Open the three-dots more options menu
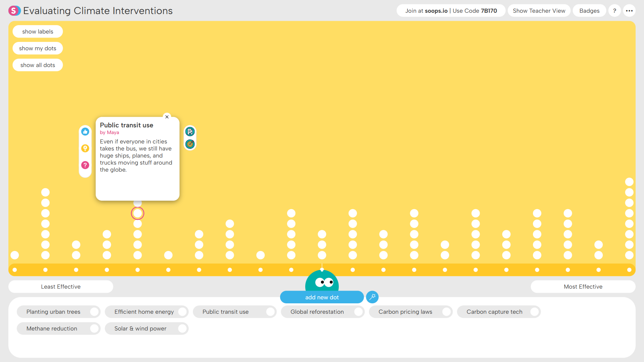 tap(629, 11)
